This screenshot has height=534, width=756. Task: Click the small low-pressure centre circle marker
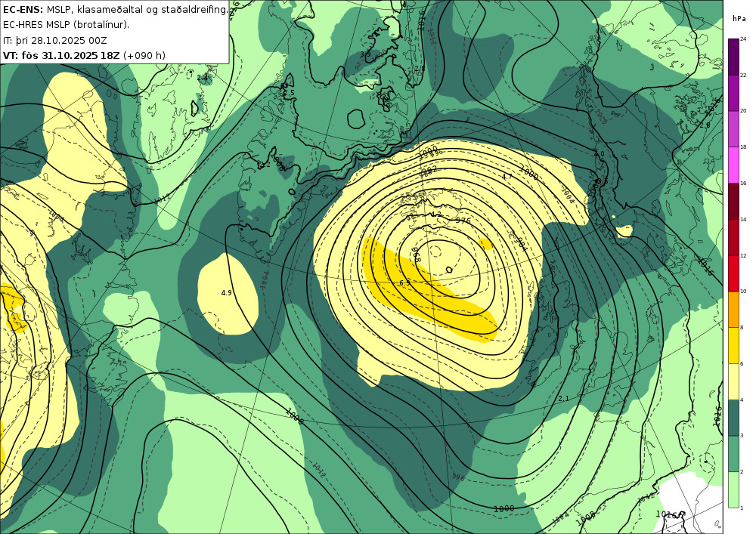point(449,270)
